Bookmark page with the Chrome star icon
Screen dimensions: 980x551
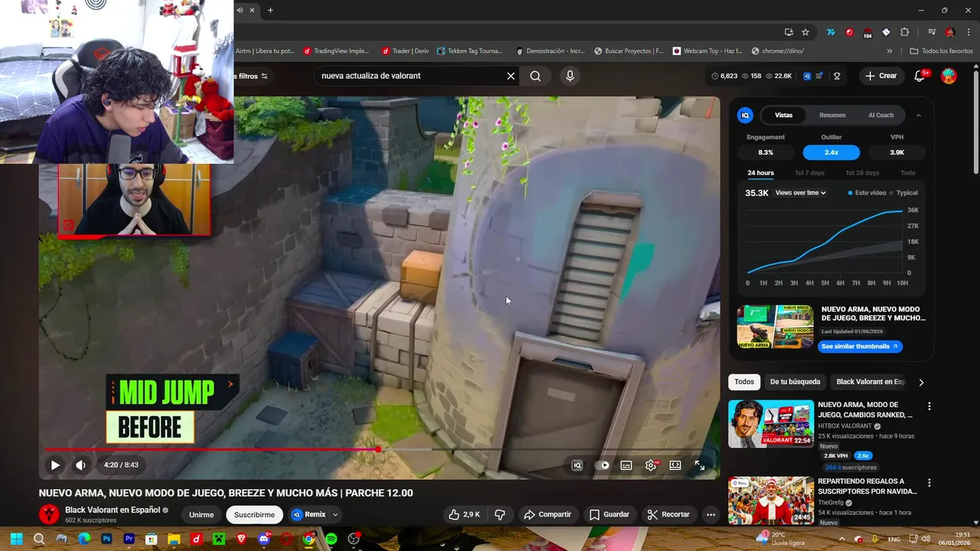(x=805, y=32)
